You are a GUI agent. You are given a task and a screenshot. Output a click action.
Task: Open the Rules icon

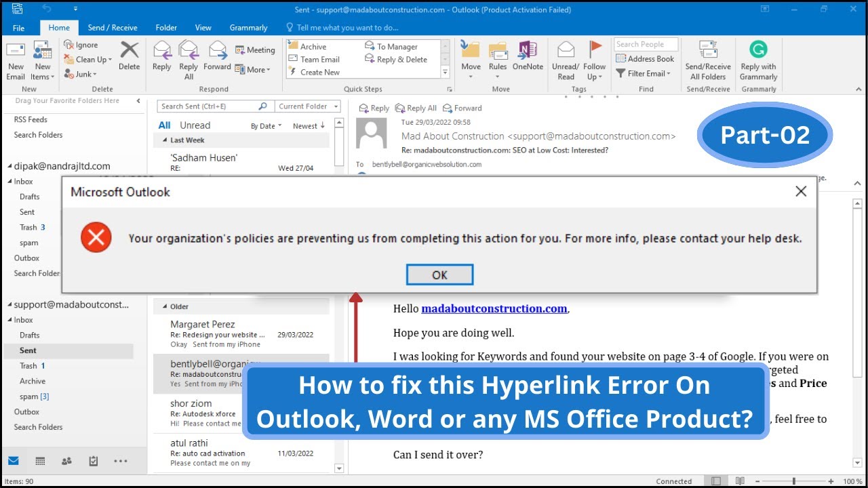click(x=498, y=51)
